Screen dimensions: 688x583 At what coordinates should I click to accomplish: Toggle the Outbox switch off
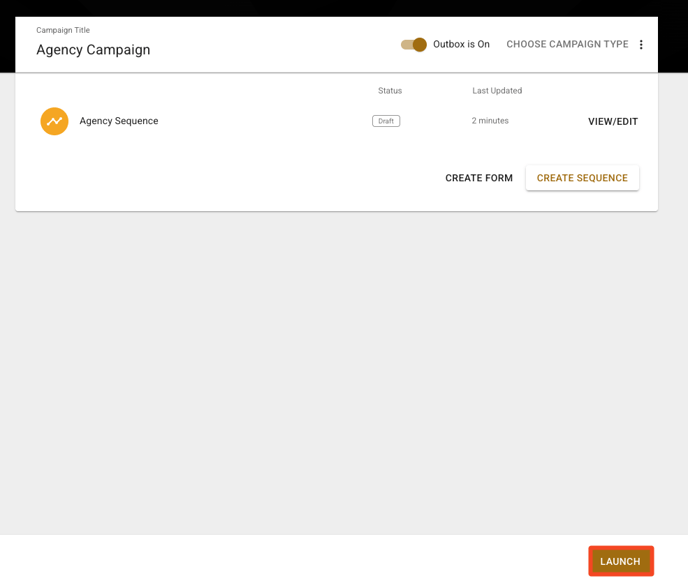(x=413, y=45)
